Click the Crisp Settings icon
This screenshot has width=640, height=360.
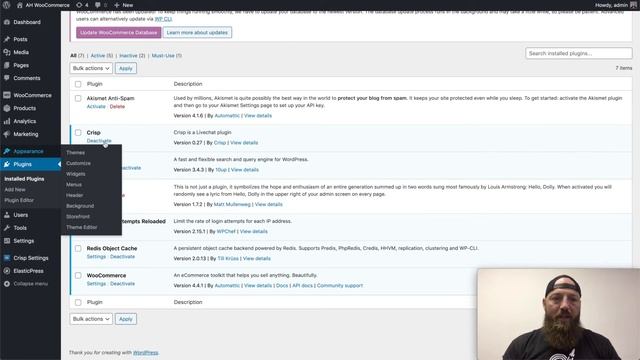click(x=7, y=258)
